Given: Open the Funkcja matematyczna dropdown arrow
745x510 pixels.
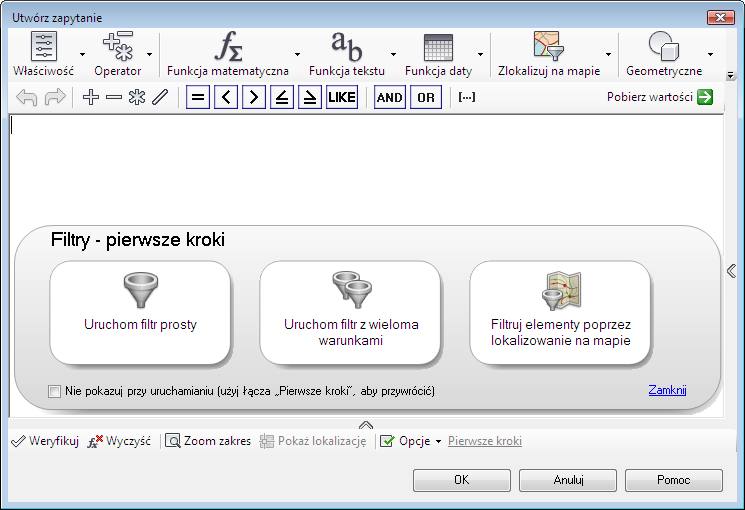Looking at the screenshot, I should [x=297, y=54].
